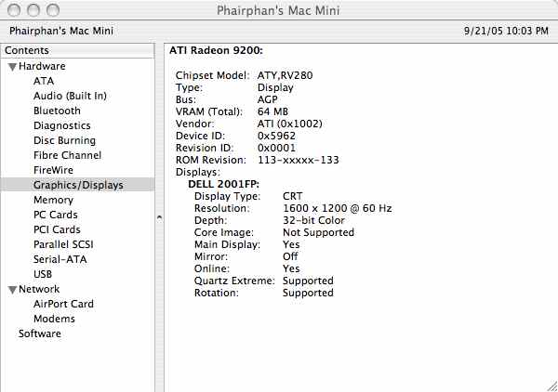Collapse the Hardware disclosure triangle

click(x=12, y=67)
